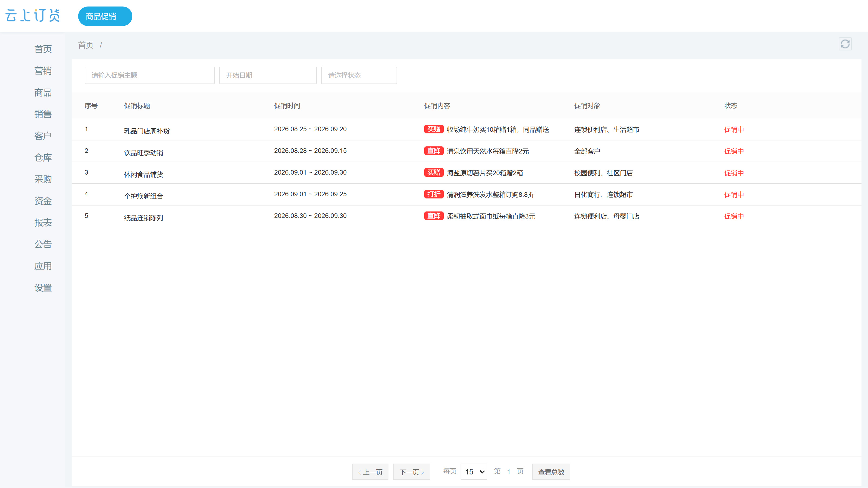Click the 上一页 button
The image size is (868, 488).
(370, 472)
